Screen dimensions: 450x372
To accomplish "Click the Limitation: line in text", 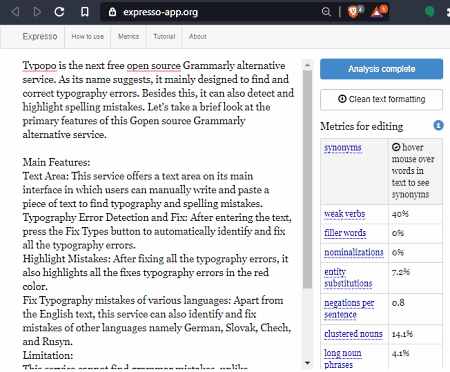I will (48, 355).
